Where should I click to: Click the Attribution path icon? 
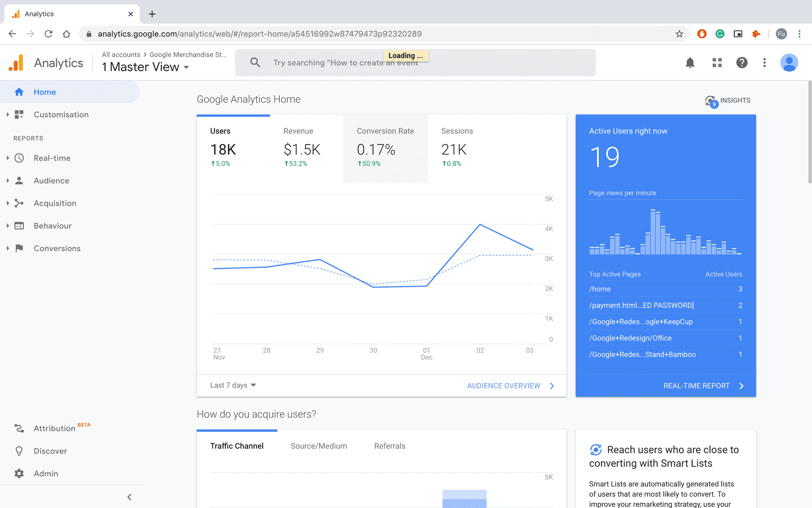click(19, 428)
